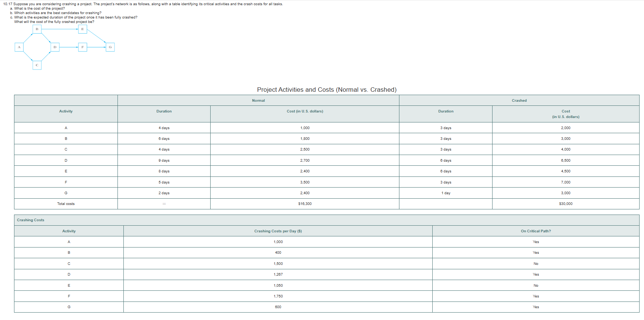Click the 'On Critical Path?' column header

point(536,231)
